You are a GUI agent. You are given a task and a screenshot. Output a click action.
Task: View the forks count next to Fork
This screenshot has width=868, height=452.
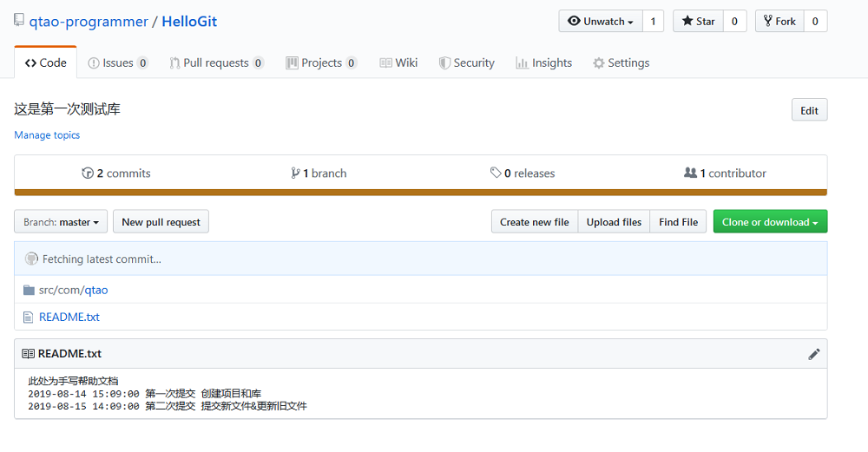[815, 21]
